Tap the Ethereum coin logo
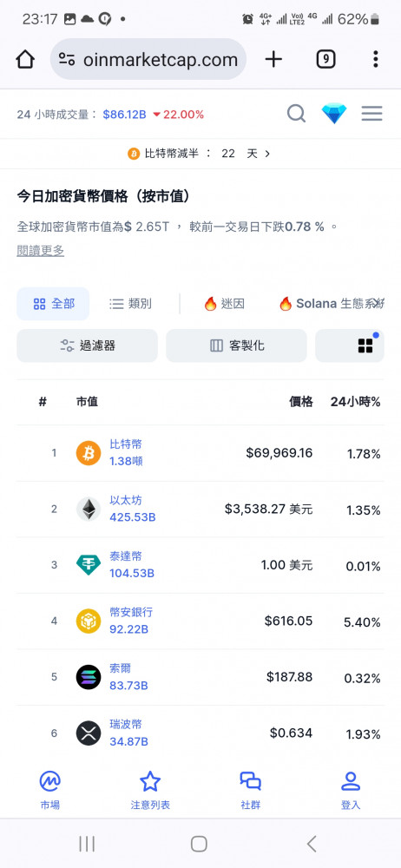 89,510
